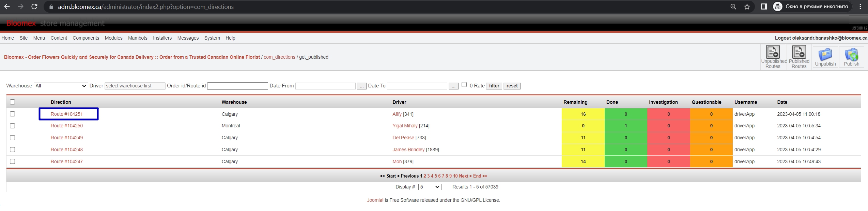
Task: Open browser zoom magnifier icon
Action: (x=733, y=6)
